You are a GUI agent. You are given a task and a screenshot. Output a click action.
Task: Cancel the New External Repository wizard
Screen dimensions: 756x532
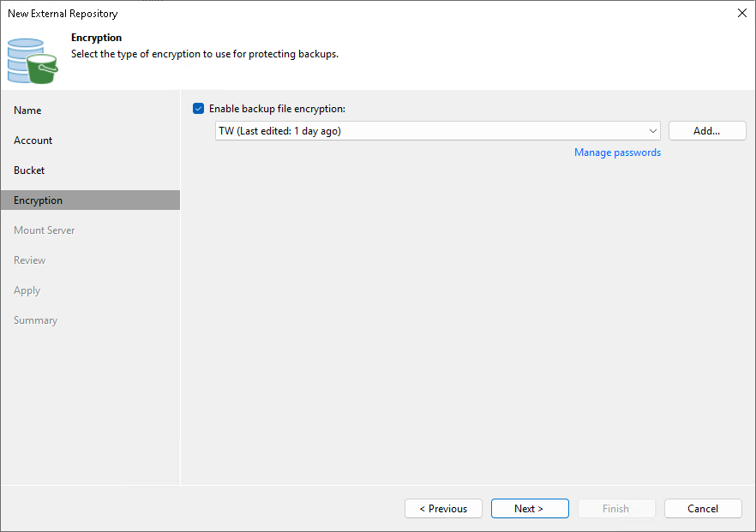(x=703, y=508)
